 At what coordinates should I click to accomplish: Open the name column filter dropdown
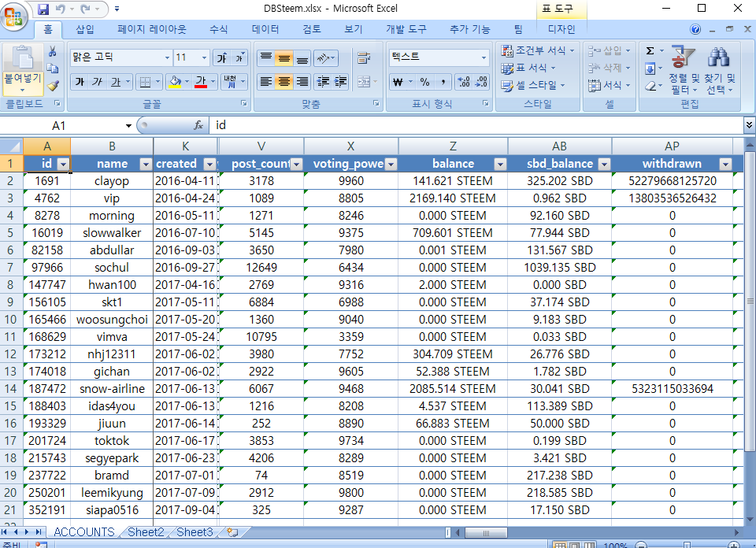[x=146, y=165]
